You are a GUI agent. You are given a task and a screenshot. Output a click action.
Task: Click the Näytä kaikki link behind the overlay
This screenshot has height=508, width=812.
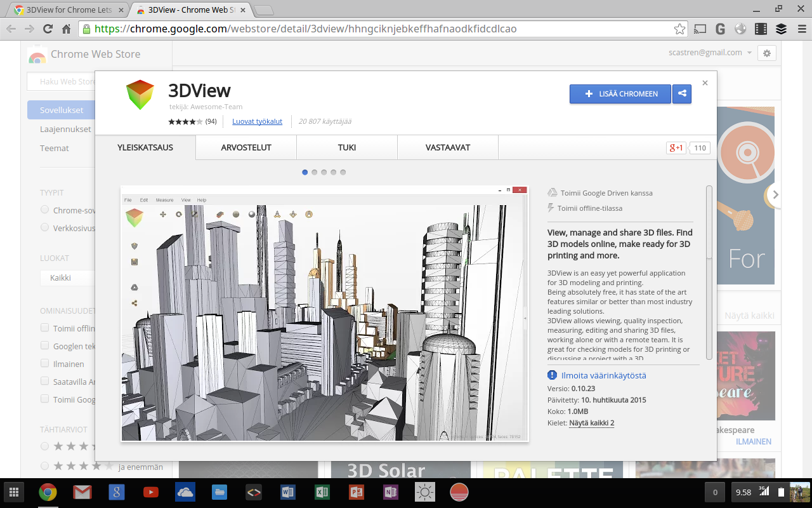coord(749,316)
